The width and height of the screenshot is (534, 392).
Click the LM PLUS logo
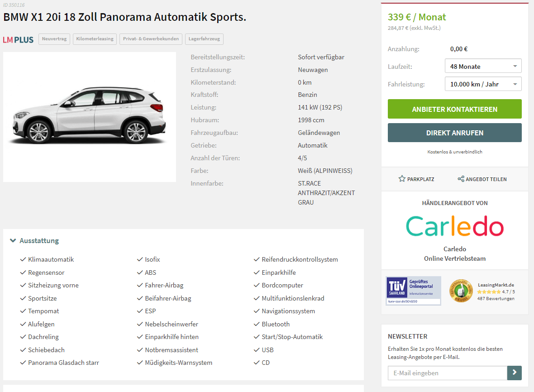[19, 40]
